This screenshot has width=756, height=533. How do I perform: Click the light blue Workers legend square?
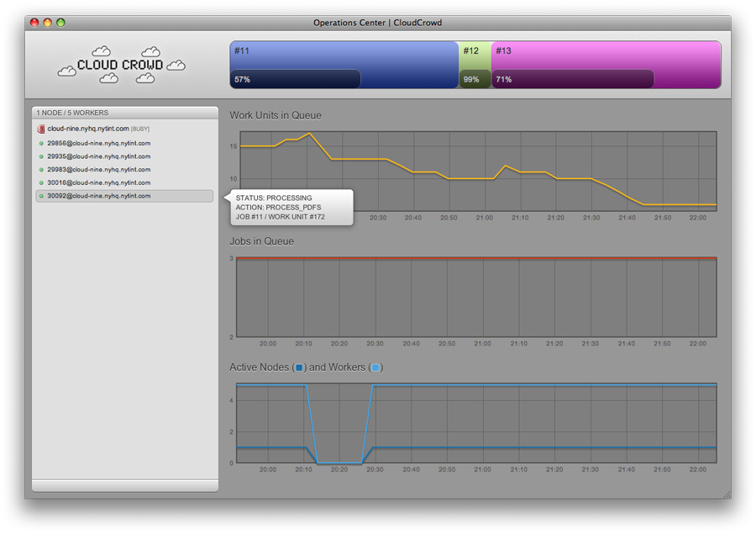375,367
